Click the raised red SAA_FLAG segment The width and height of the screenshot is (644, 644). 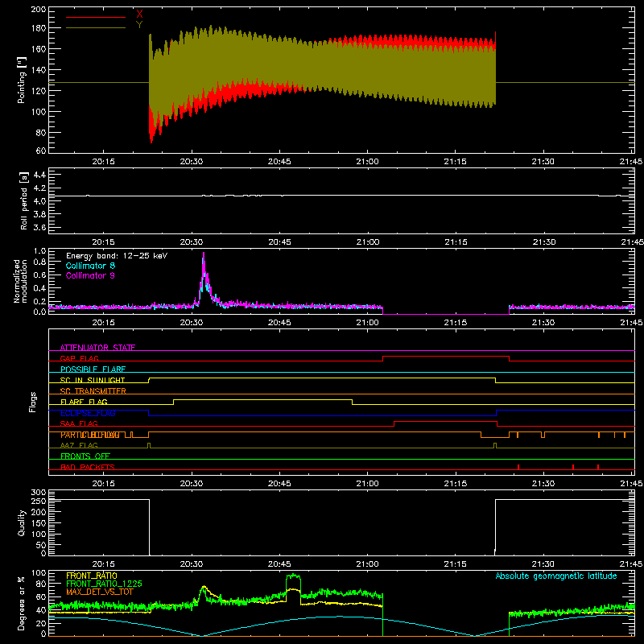point(445,421)
